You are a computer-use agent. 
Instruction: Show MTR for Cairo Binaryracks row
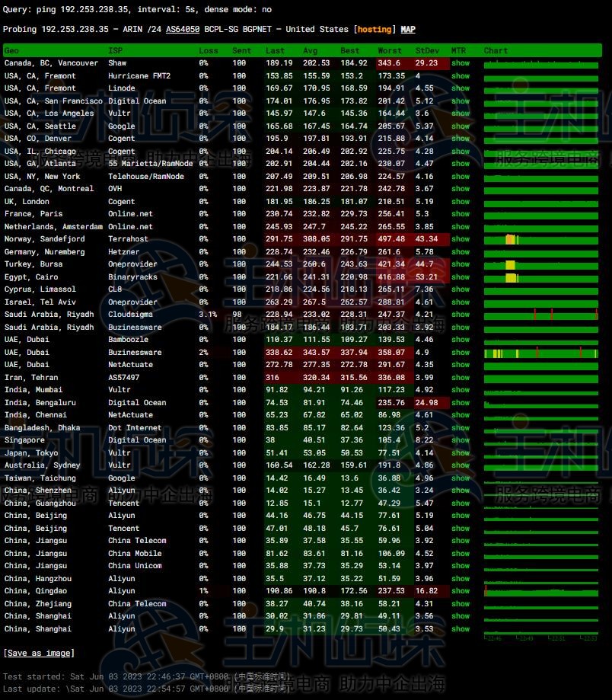tap(461, 276)
